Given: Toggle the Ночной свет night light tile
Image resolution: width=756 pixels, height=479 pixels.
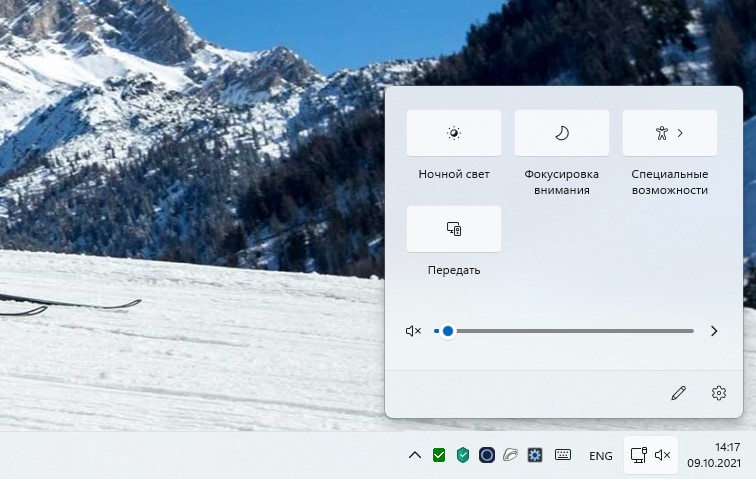Looking at the screenshot, I should coord(454,133).
